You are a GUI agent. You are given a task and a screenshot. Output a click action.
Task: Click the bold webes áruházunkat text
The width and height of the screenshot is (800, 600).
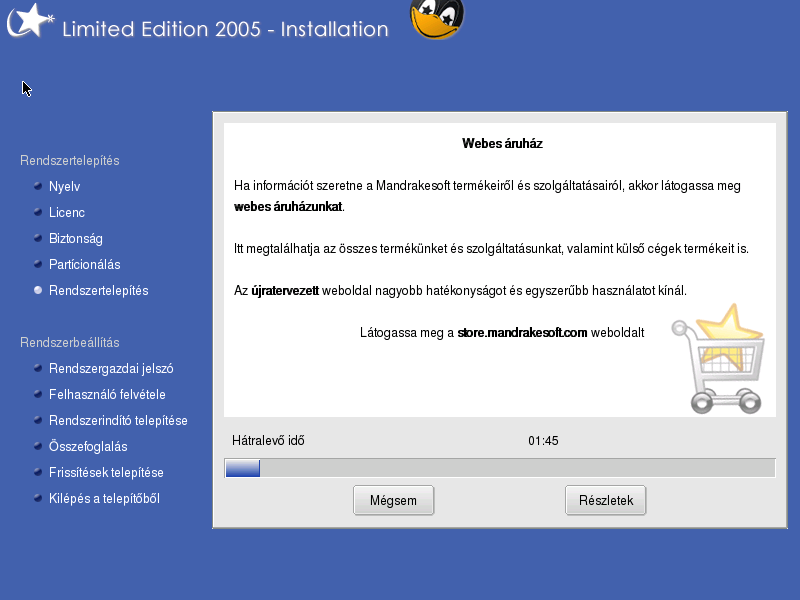pos(288,207)
